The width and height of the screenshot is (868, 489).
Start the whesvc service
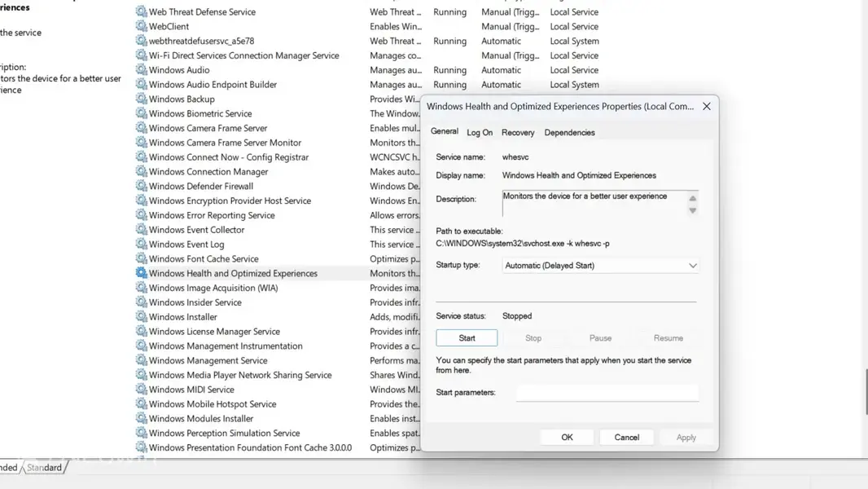467,337
